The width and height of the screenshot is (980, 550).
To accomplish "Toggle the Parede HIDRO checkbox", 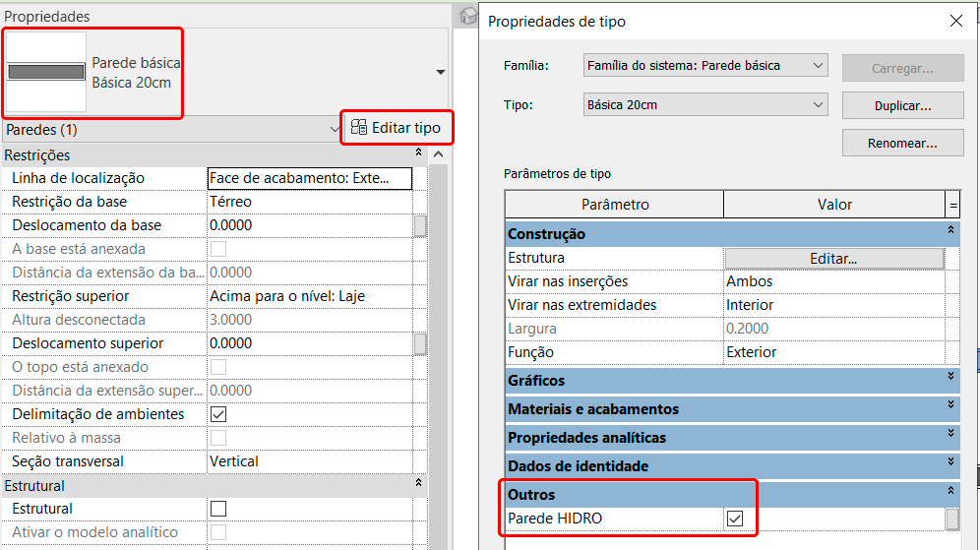I will pos(734,519).
